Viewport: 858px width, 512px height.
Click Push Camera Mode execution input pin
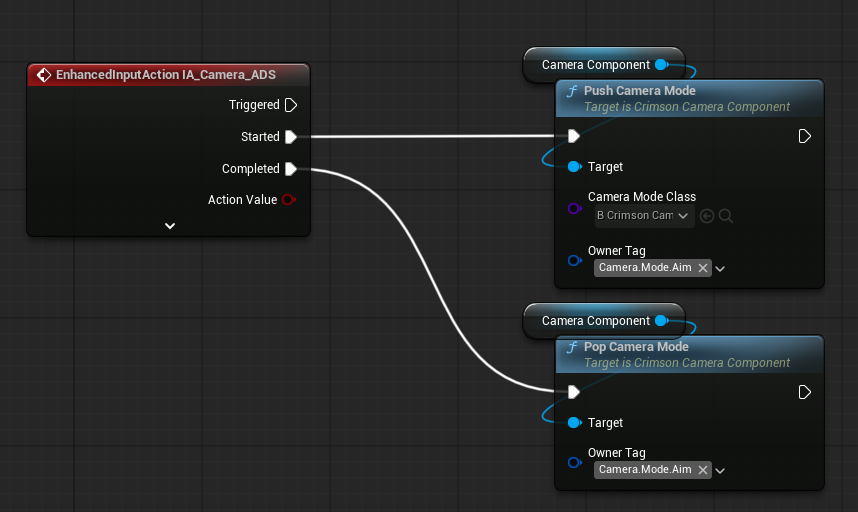[573, 136]
